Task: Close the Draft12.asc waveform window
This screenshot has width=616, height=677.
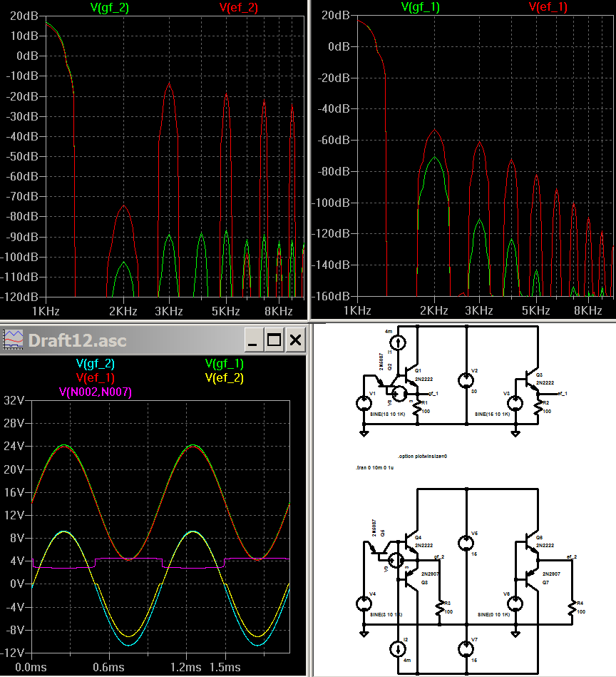Action: (x=295, y=340)
